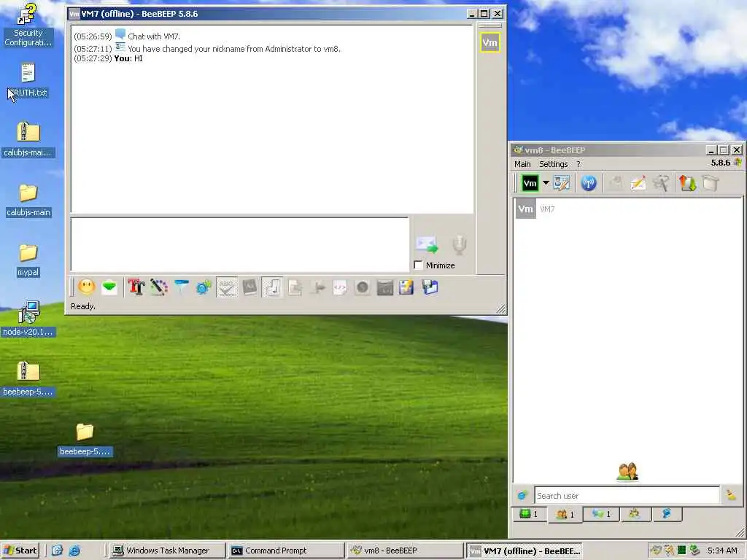Click the write message pencil icon

[638, 183]
